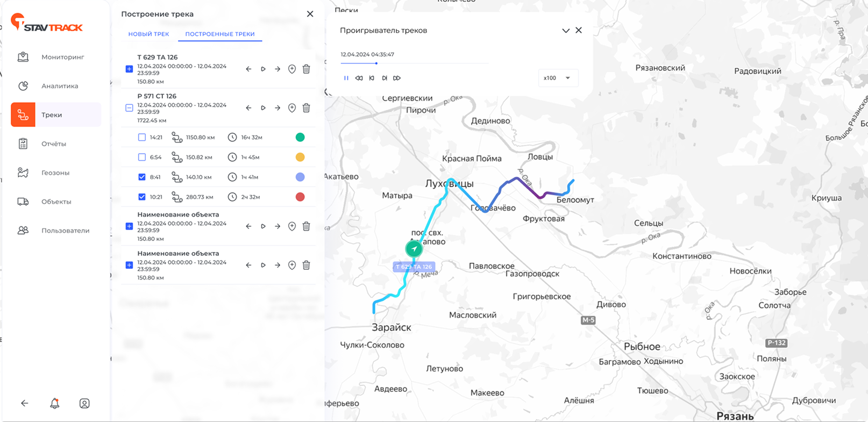This screenshot has width=868, height=422.
Task: Collapse sidebar with back arrow
Action: click(x=25, y=403)
